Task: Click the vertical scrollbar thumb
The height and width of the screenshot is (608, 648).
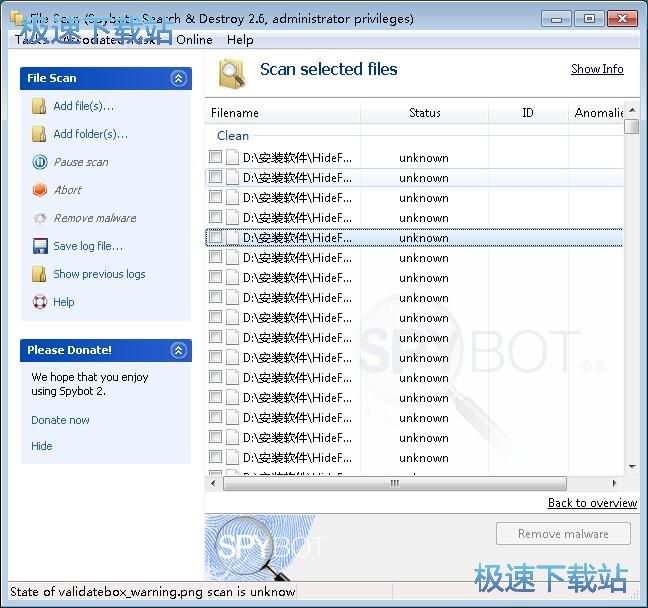Action: pyautogui.click(x=632, y=126)
